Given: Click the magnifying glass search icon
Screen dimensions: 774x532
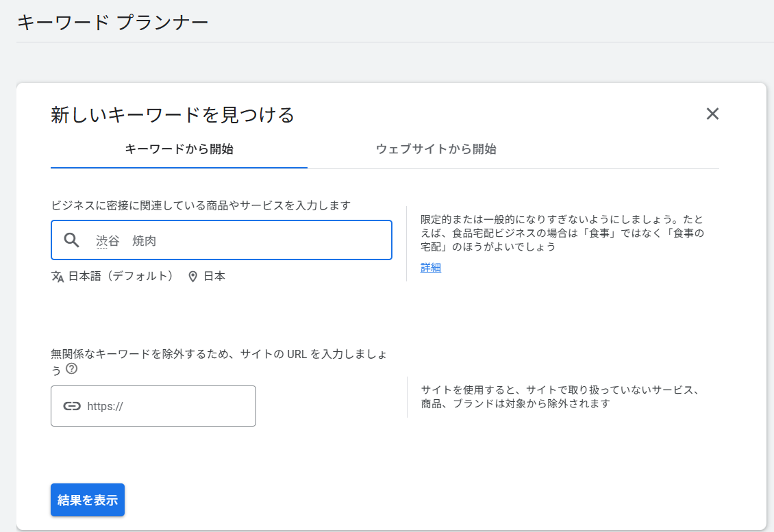Looking at the screenshot, I should coord(72,240).
